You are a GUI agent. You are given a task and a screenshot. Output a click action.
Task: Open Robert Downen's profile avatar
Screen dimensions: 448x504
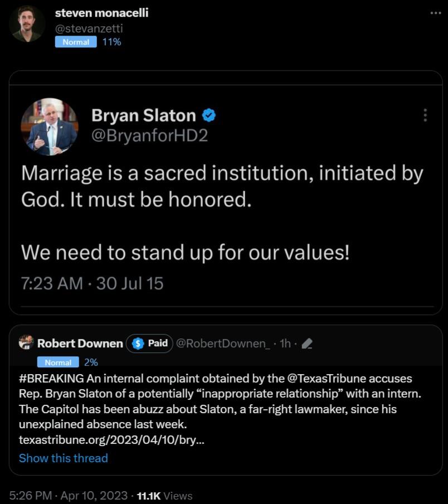tap(26, 343)
